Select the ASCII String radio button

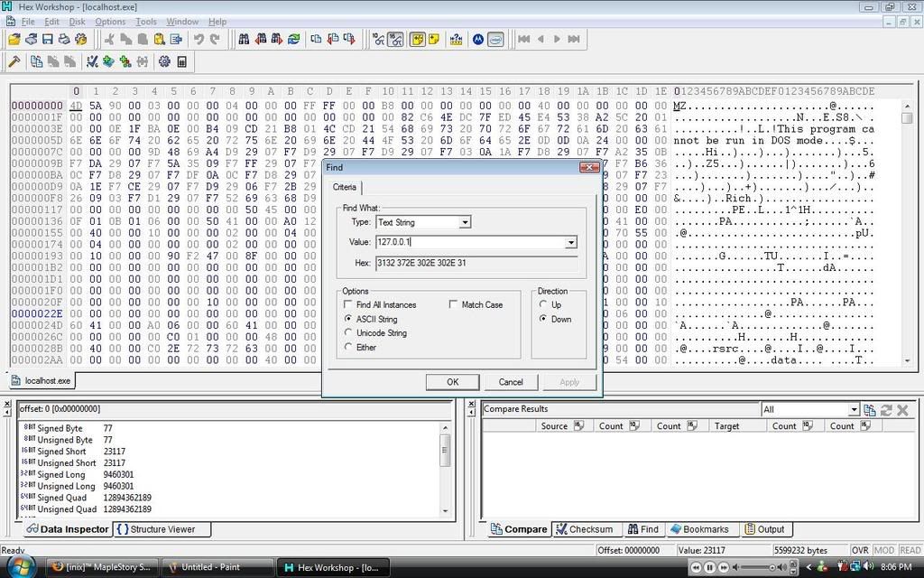[x=348, y=319]
